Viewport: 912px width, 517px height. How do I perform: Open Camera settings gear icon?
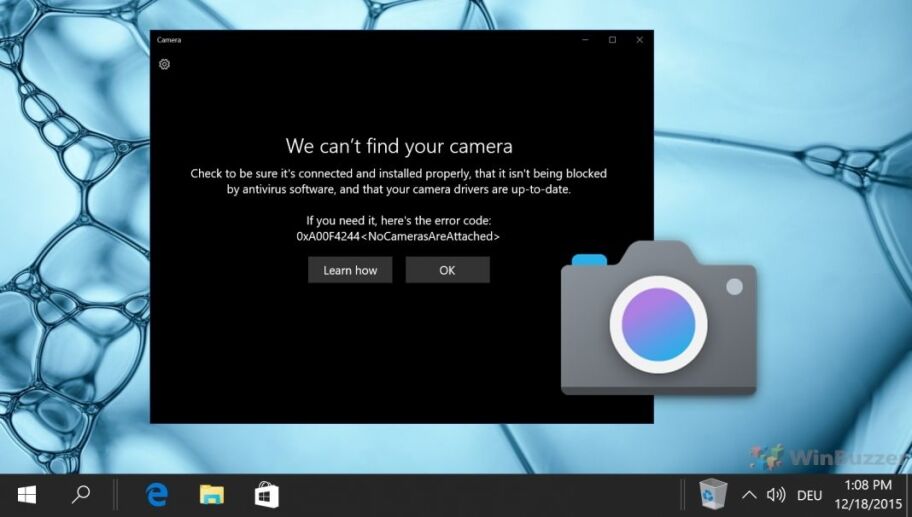(165, 64)
